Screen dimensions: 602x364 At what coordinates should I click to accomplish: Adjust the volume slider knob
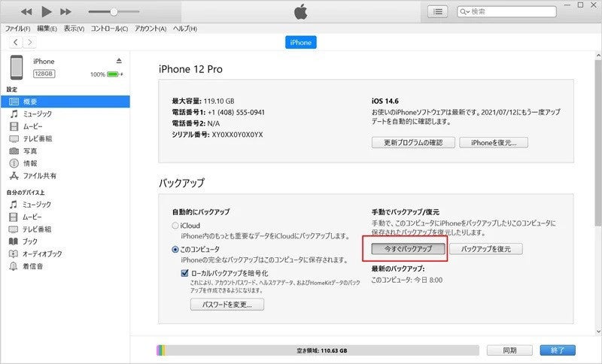point(114,12)
